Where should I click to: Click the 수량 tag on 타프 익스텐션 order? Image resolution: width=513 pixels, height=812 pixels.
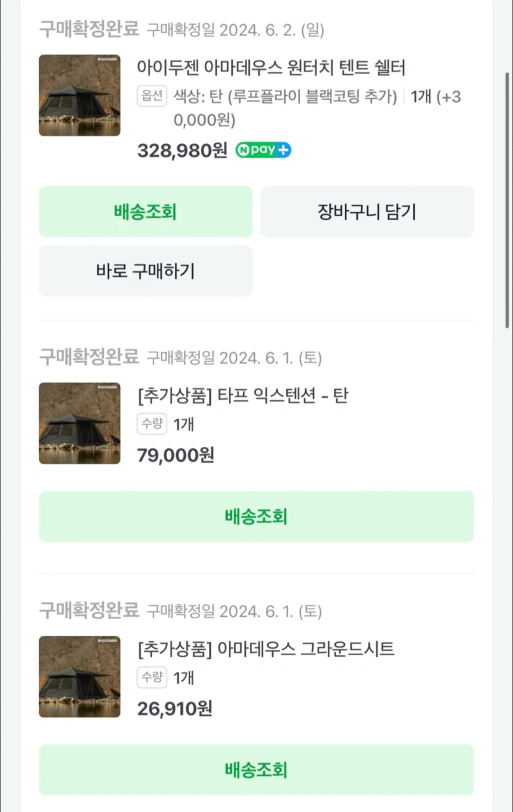152,424
